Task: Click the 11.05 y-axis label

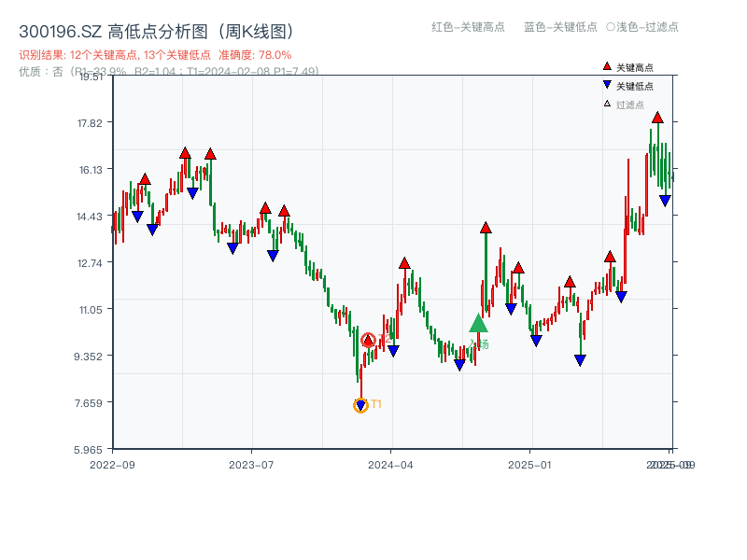Action: tap(91, 310)
